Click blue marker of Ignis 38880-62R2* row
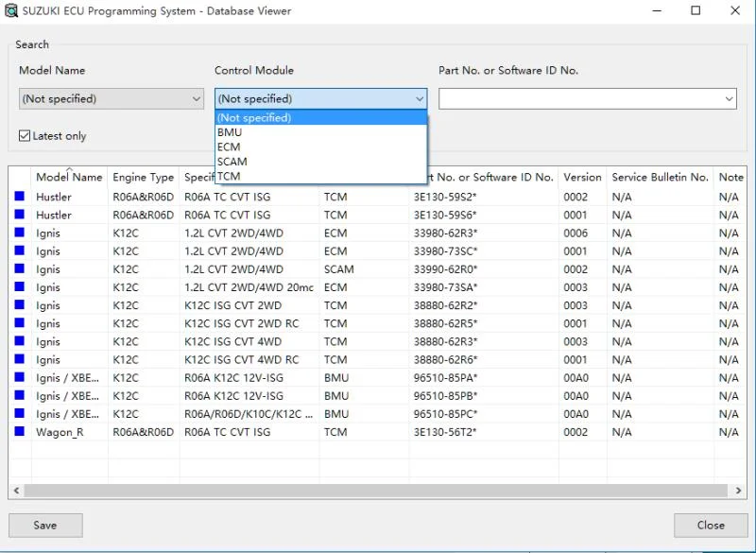756x553 pixels. [19, 304]
